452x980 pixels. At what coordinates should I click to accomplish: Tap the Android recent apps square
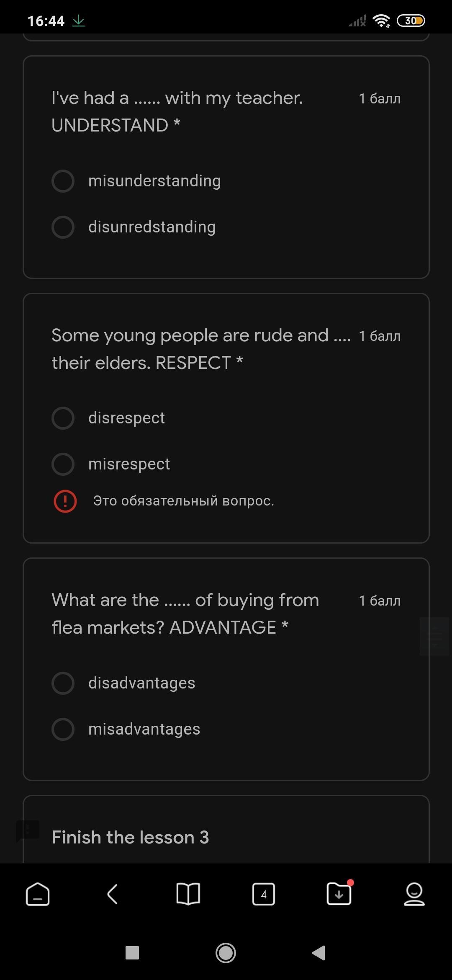click(x=132, y=953)
